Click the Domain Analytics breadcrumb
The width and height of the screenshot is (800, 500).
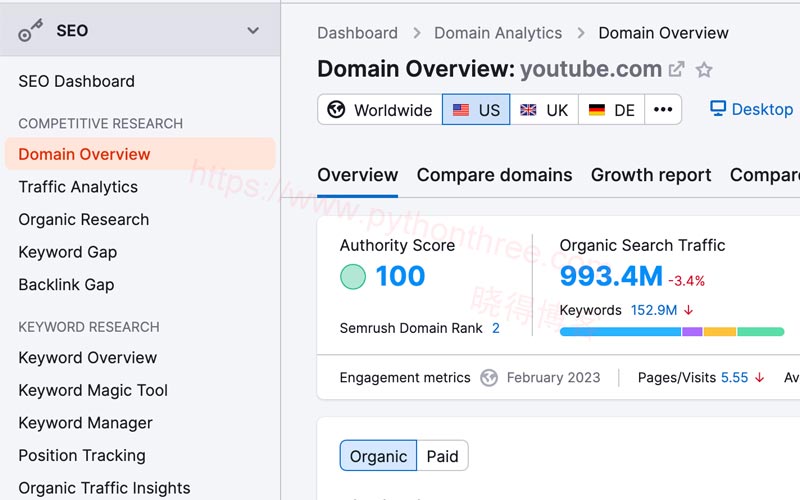(498, 33)
